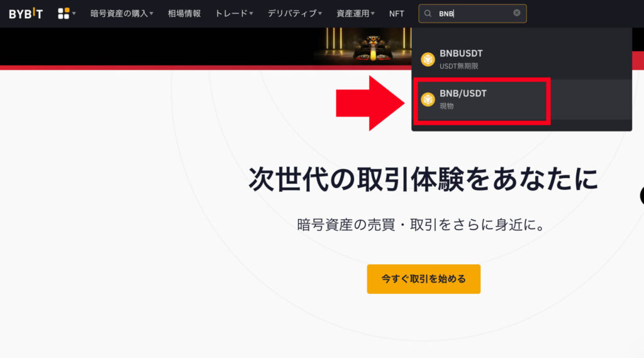644x358 pixels.
Task: Open the apps grid icon
Action: point(64,14)
